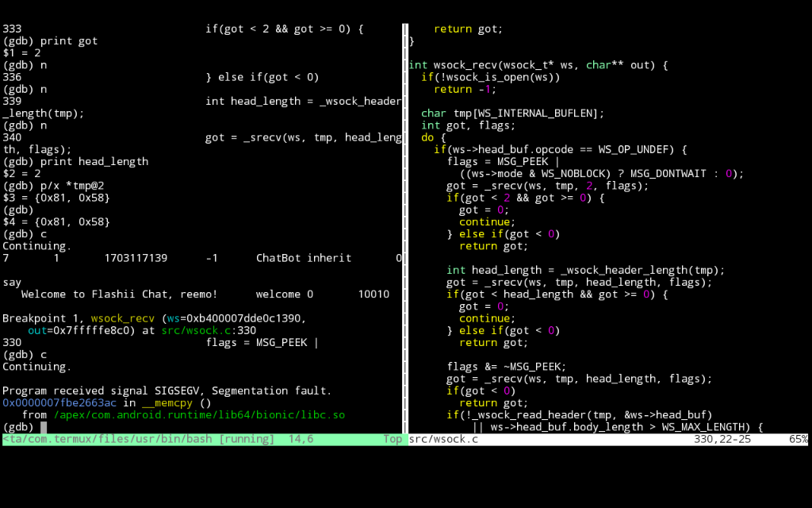812x508 pixels.
Task: Click the '$3 = {0x81, 0x58}' output line
Action: click(56, 198)
